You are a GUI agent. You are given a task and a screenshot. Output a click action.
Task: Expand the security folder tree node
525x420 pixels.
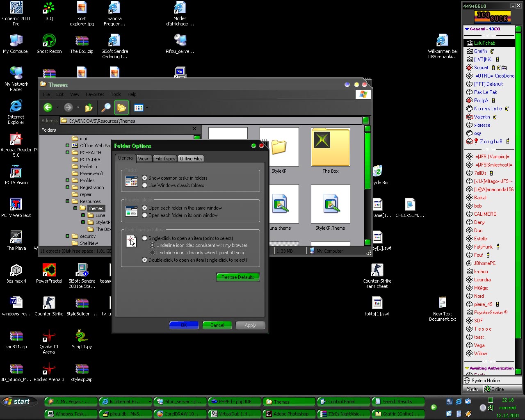pyautogui.click(x=68, y=236)
